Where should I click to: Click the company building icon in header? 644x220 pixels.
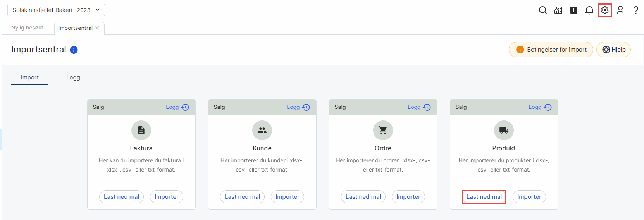point(558,10)
